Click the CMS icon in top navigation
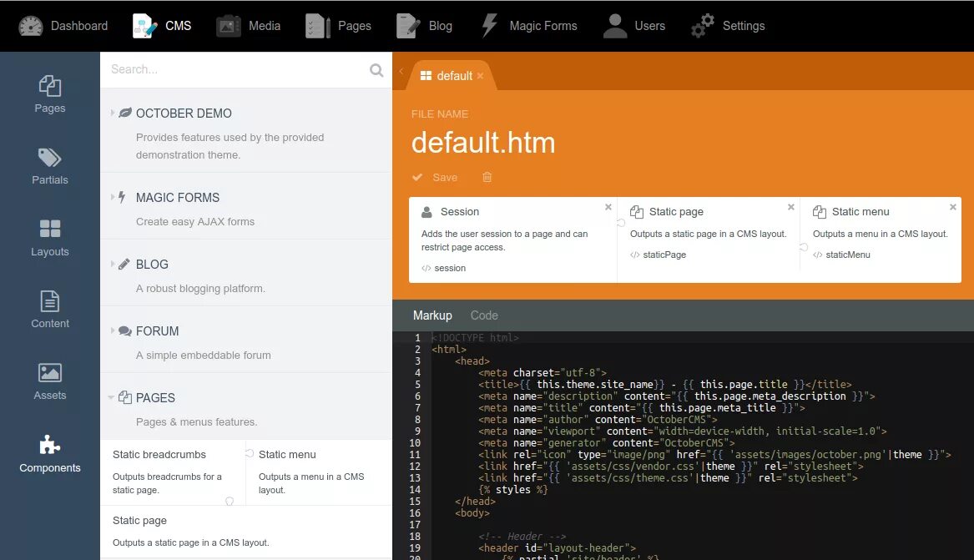 coord(144,26)
